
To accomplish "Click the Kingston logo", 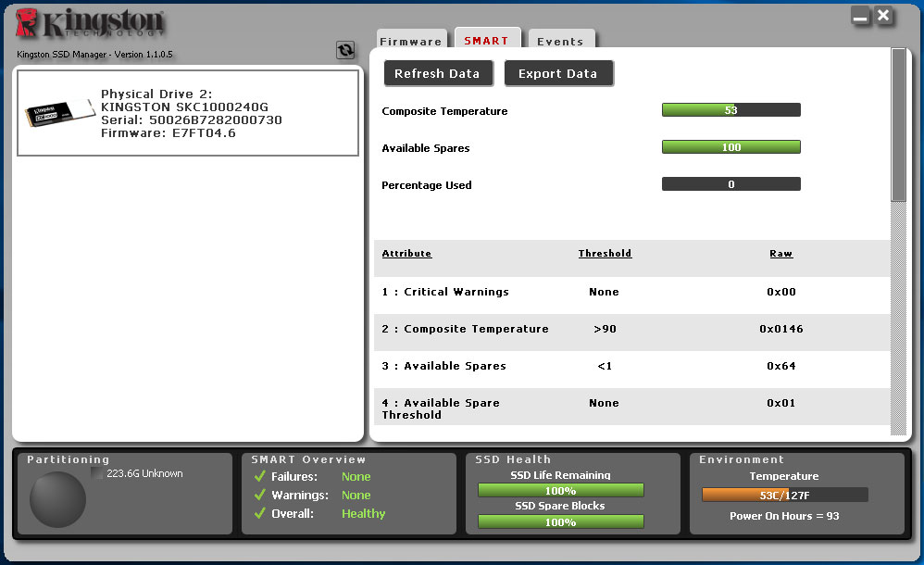I will pos(90,23).
